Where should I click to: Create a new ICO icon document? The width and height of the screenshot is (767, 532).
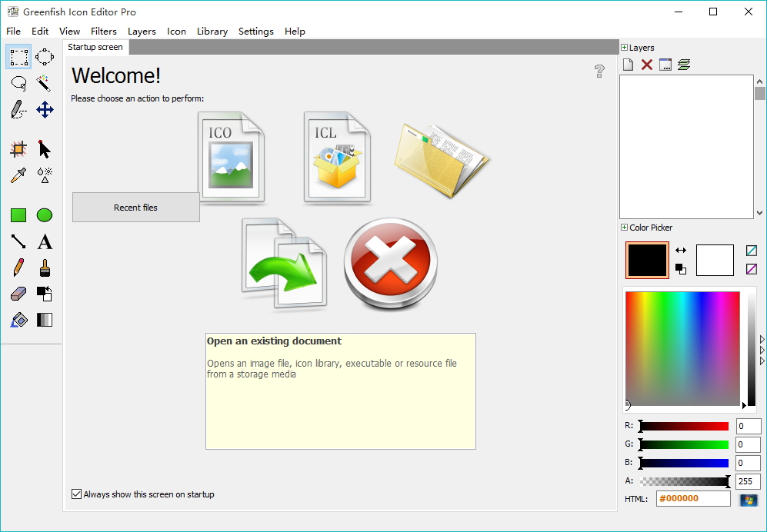click(232, 157)
